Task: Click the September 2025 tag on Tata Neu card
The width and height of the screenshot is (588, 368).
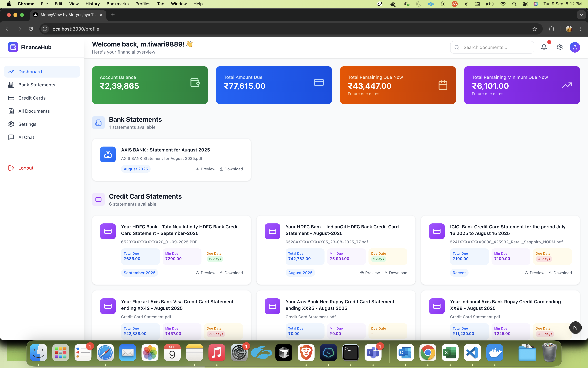Action: pos(139,273)
